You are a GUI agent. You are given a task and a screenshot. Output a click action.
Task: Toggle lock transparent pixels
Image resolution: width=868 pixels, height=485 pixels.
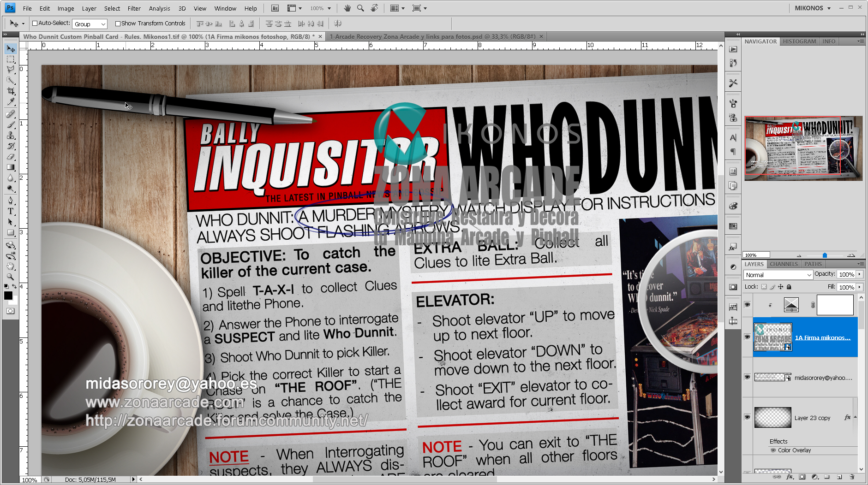click(x=764, y=287)
